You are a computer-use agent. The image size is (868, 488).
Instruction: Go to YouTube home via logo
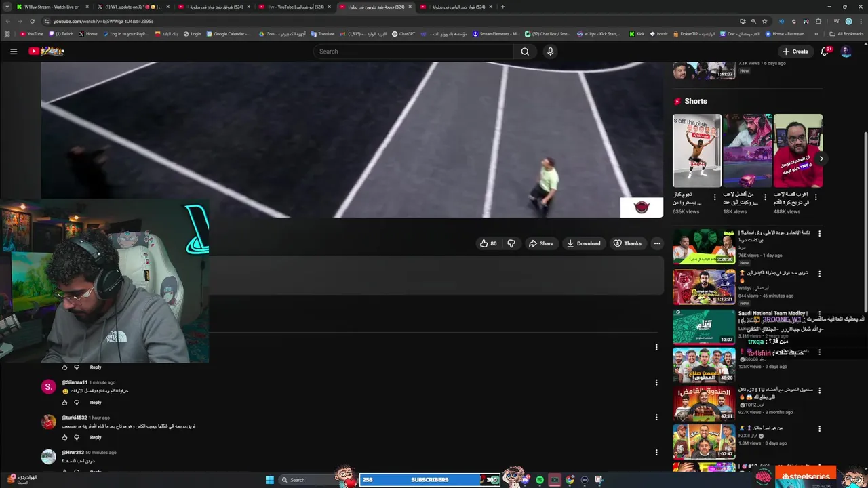click(x=46, y=52)
